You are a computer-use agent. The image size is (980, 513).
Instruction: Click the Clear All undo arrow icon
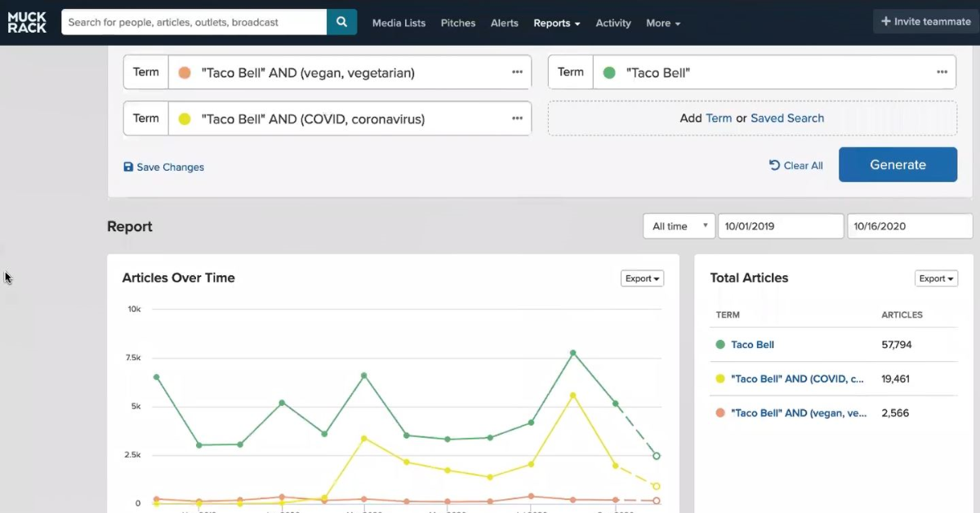tap(774, 165)
